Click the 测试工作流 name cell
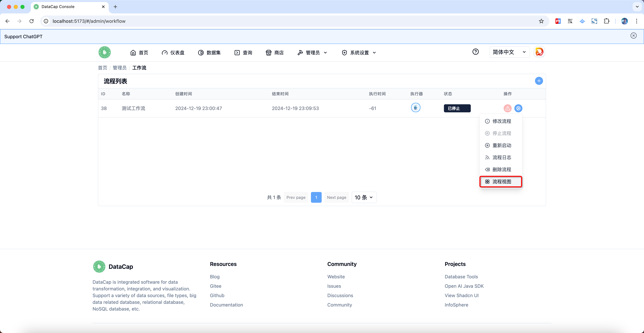 click(x=133, y=108)
